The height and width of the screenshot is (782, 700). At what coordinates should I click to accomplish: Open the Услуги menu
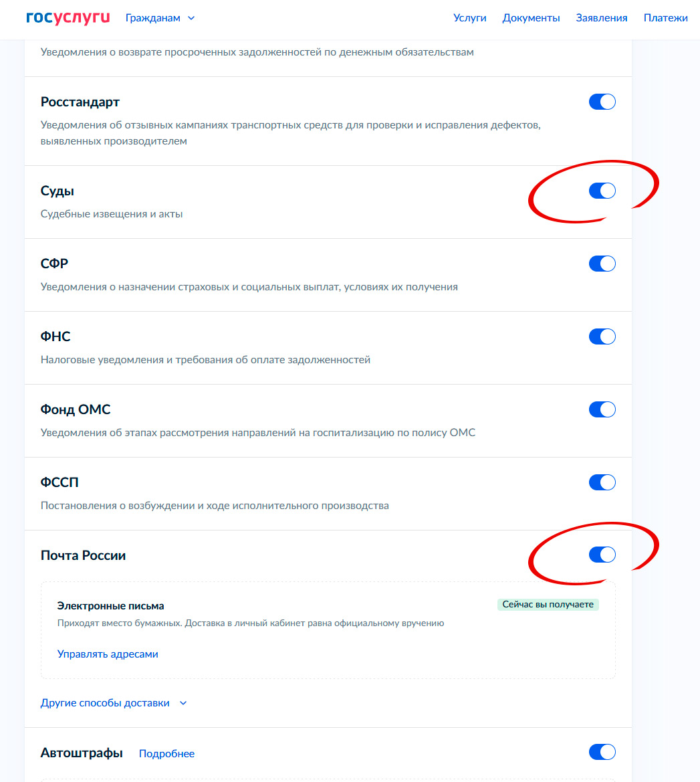[x=470, y=18]
